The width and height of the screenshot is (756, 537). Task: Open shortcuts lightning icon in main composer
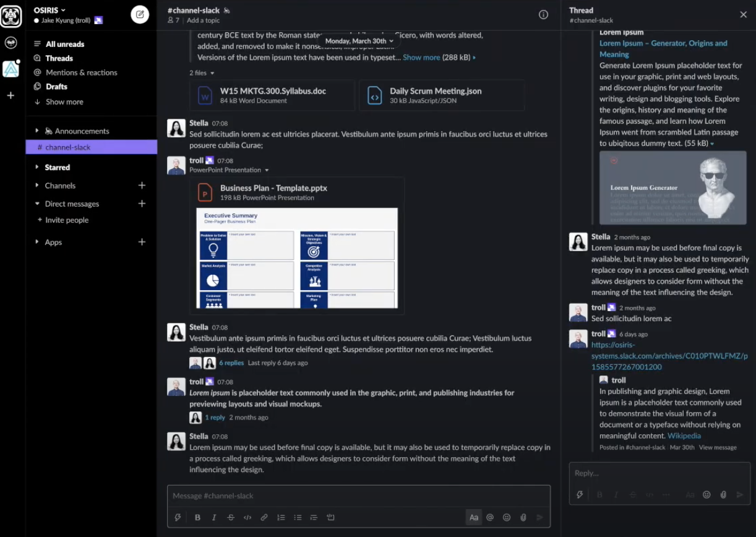178,518
